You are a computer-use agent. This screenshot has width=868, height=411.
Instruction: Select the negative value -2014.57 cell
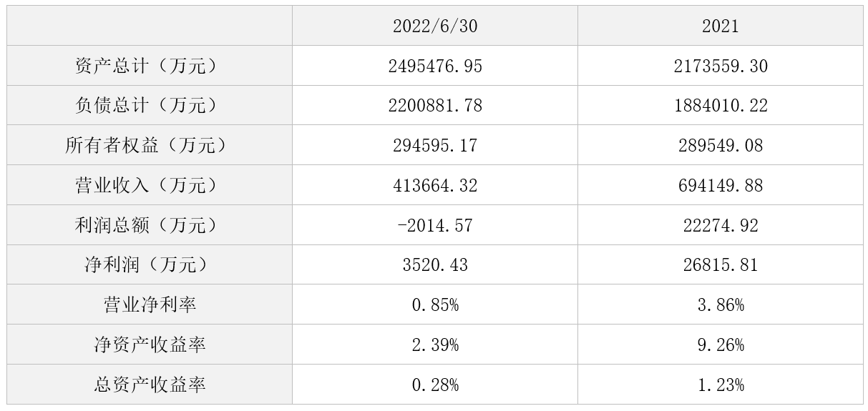[435, 225]
